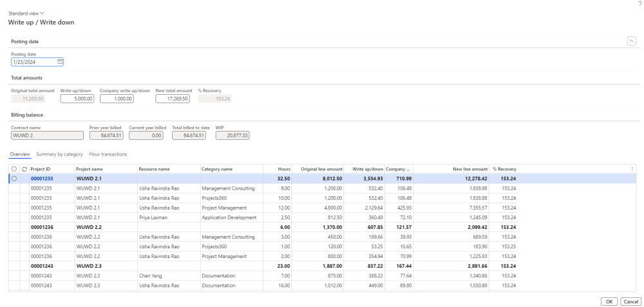
Task: Click the Cancel button
Action: click(630, 301)
